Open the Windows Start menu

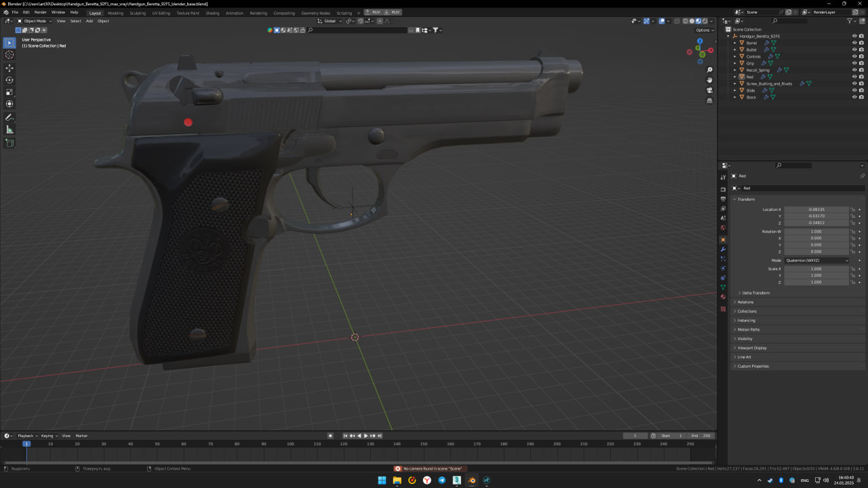[382, 481]
